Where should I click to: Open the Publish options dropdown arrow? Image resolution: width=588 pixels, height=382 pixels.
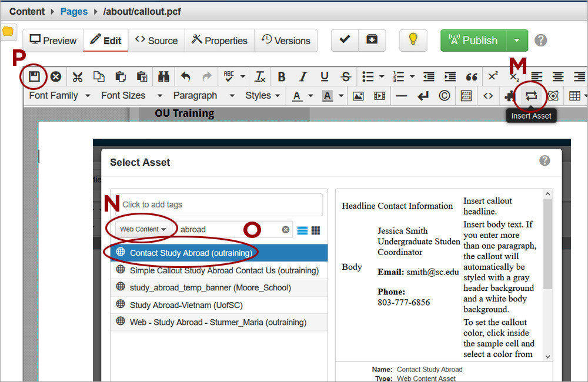(x=517, y=41)
